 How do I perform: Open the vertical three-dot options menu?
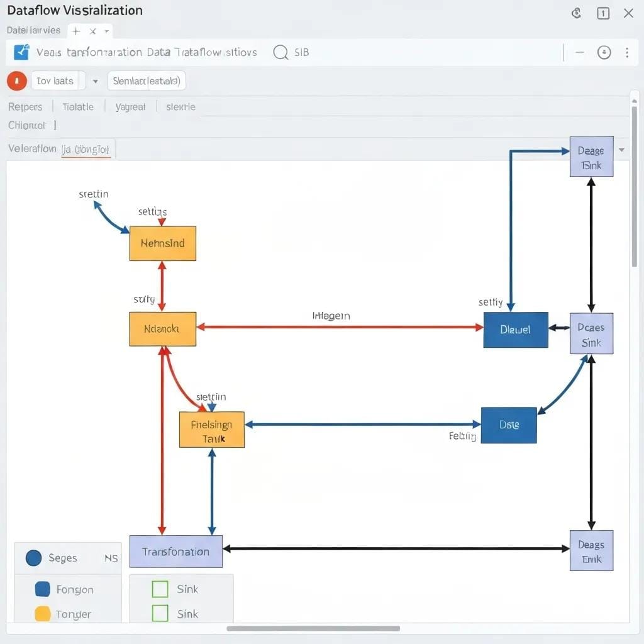click(627, 53)
